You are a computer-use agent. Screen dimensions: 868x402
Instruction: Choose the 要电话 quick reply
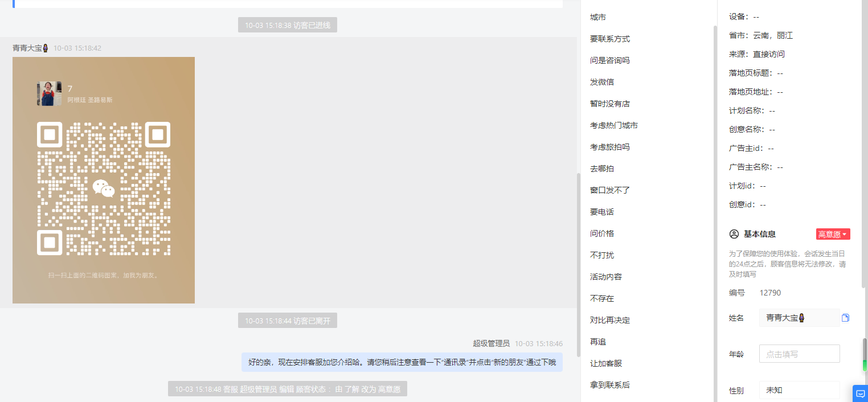[602, 212]
